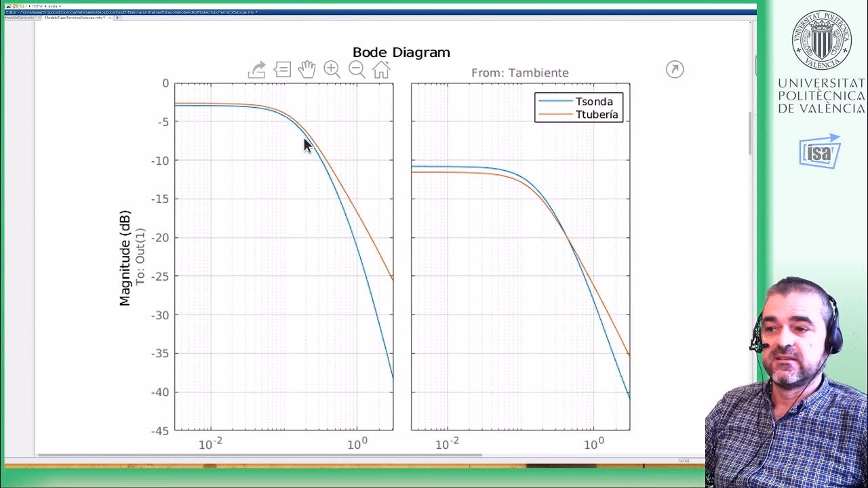Activate the zoom out tool
Viewport: 868px width, 488px height.
(x=357, y=69)
